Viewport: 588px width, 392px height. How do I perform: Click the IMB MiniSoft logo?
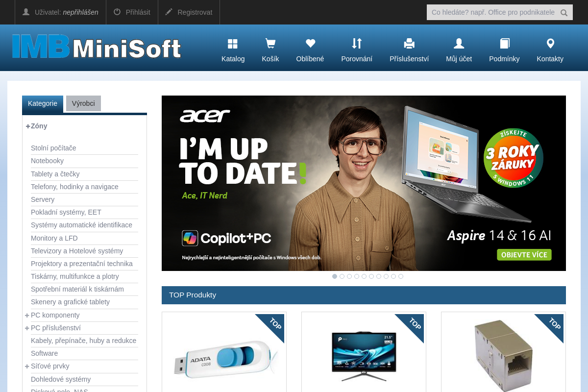click(x=97, y=47)
